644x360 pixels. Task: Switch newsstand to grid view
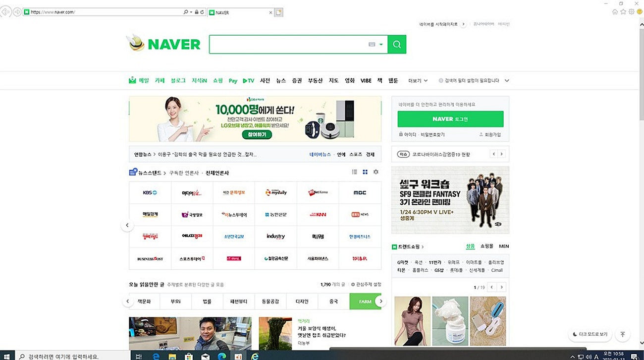365,172
